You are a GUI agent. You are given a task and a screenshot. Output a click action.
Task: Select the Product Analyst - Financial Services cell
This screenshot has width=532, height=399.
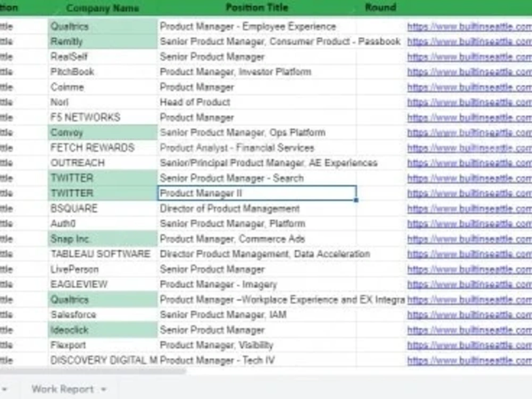click(x=257, y=148)
